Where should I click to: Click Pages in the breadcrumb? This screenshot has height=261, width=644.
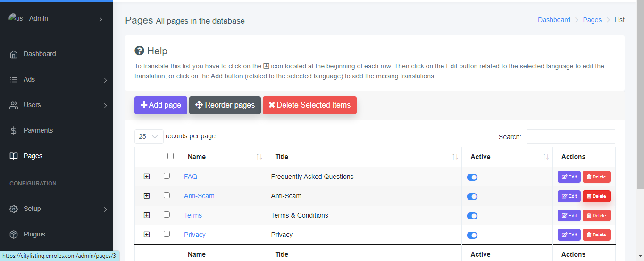[x=592, y=20]
